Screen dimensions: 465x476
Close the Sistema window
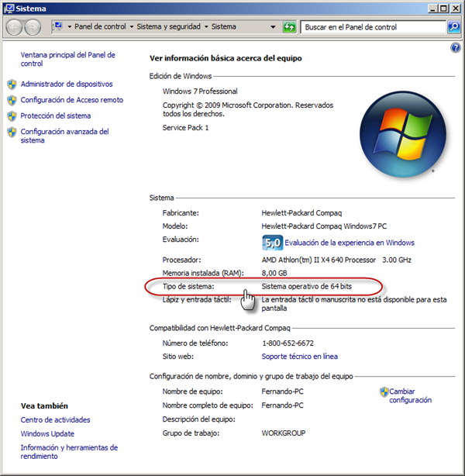pos(455,9)
